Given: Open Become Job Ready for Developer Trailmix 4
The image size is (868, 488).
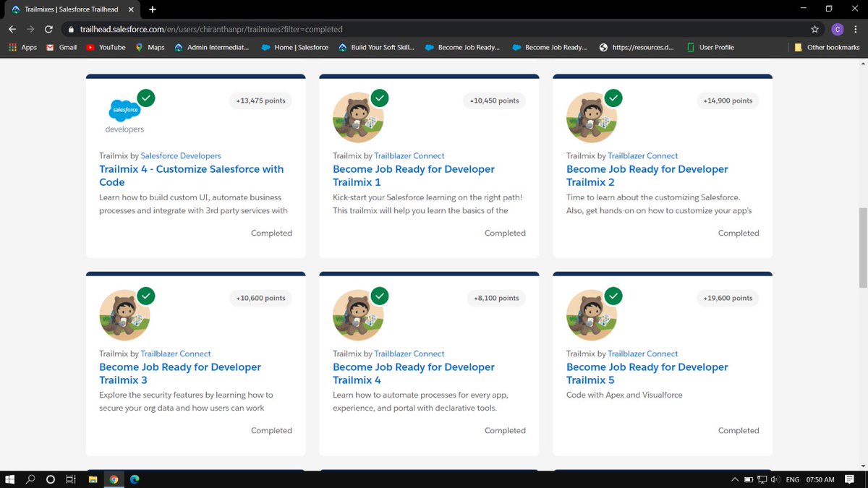Looking at the screenshot, I should [x=414, y=373].
